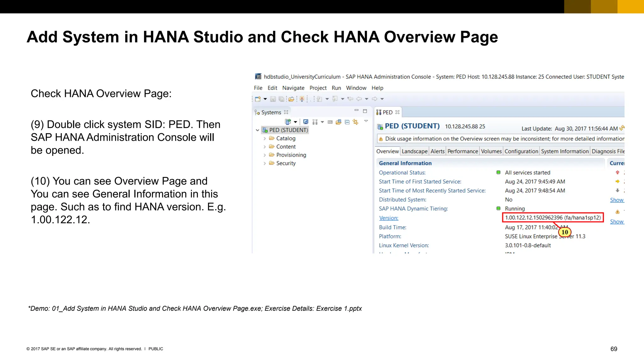Open the Window menu
The height and width of the screenshot is (362, 644).
click(356, 88)
